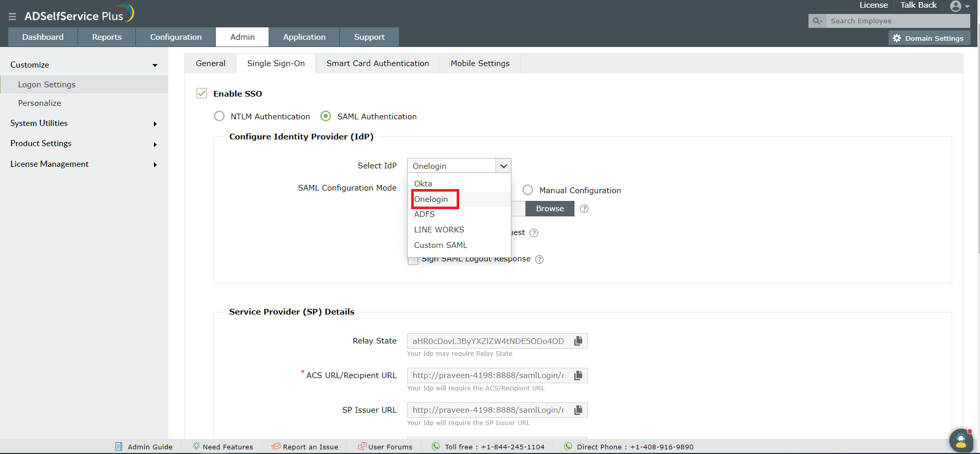The image size is (980, 454).
Task: Select NTLM Authentication radio button
Action: click(220, 116)
